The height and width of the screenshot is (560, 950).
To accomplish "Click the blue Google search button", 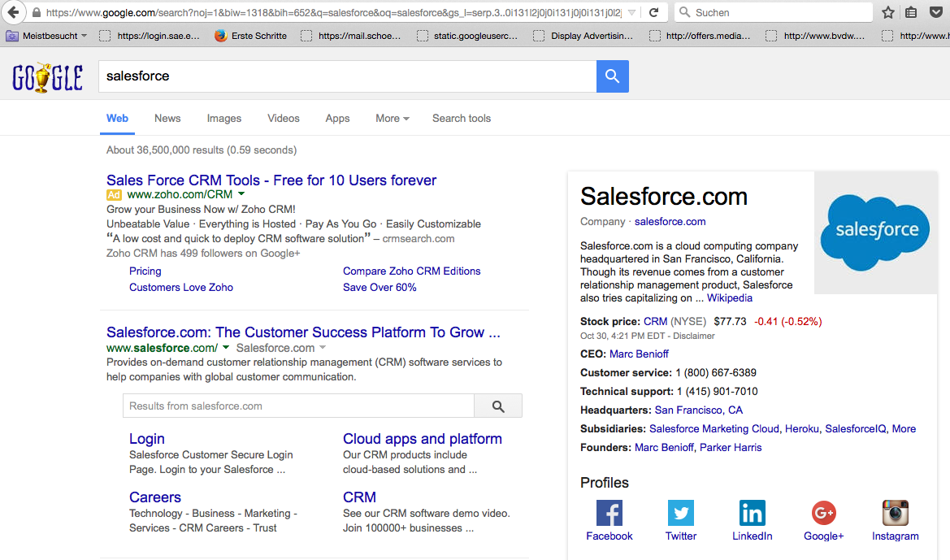I will 613,76.
